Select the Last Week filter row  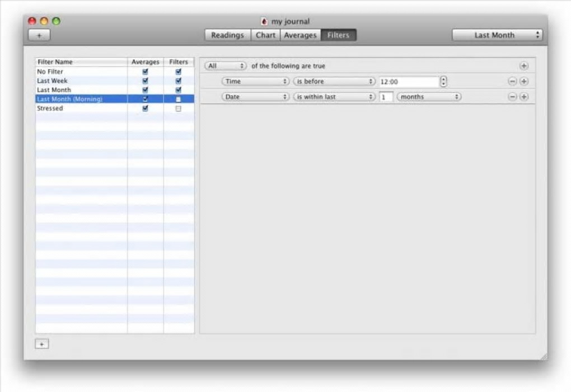tap(115, 81)
